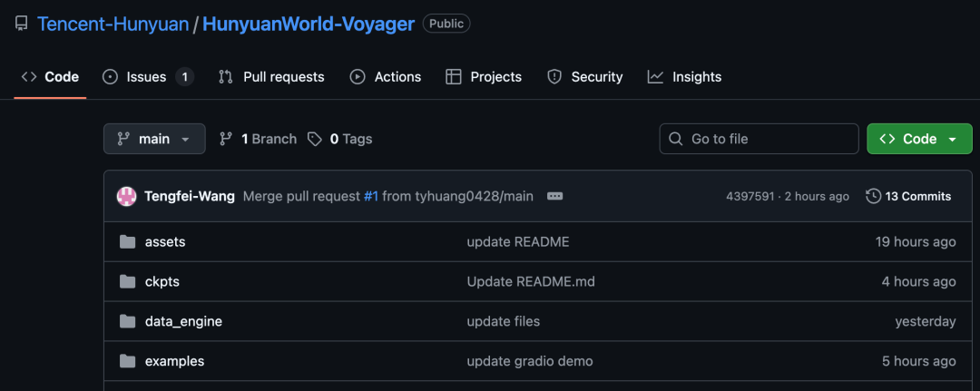
Task: Open the HunyuanWorld-Voyager repository link
Action: [x=309, y=24]
